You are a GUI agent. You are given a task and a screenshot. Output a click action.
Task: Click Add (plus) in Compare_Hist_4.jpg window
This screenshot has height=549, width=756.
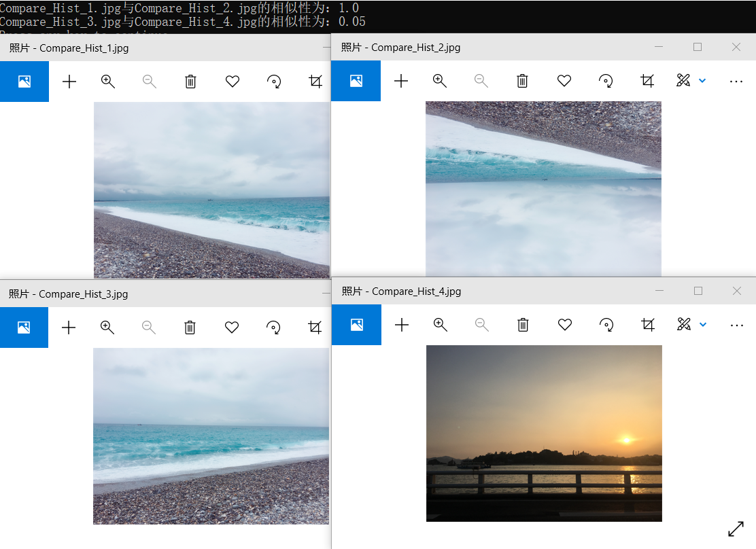click(x=402, y=325)
